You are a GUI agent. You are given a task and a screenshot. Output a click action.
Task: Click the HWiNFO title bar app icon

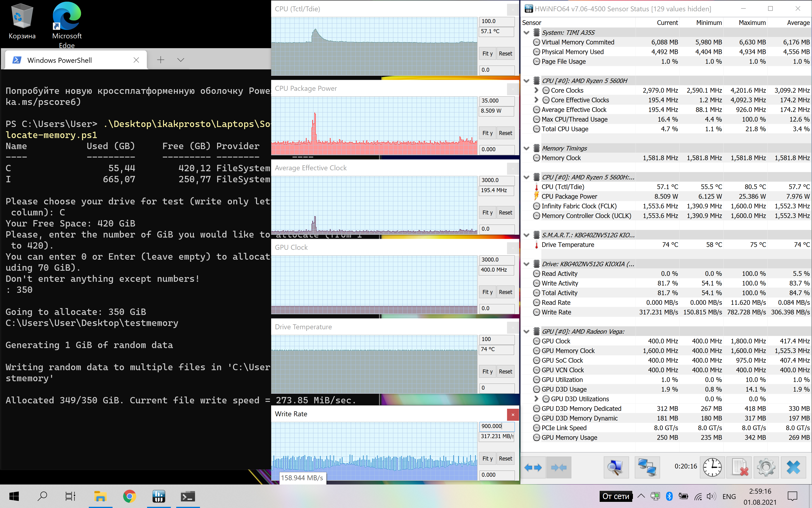[x=528, y=9]
